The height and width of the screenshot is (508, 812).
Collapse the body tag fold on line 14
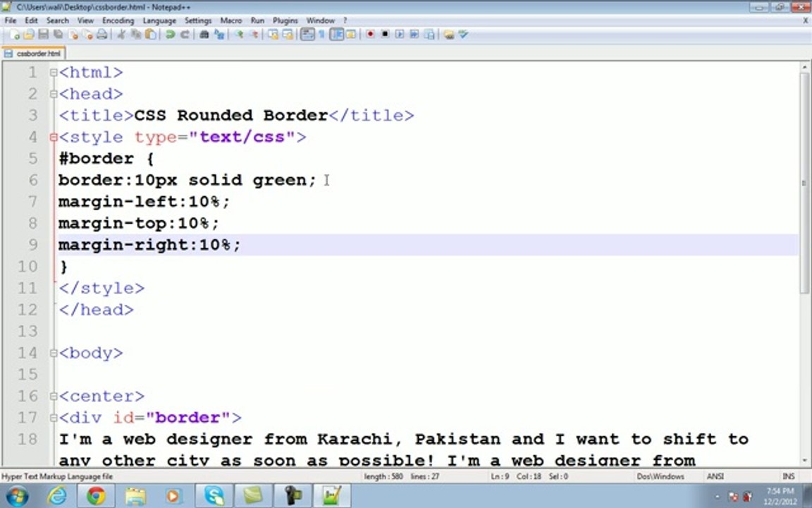54,353
